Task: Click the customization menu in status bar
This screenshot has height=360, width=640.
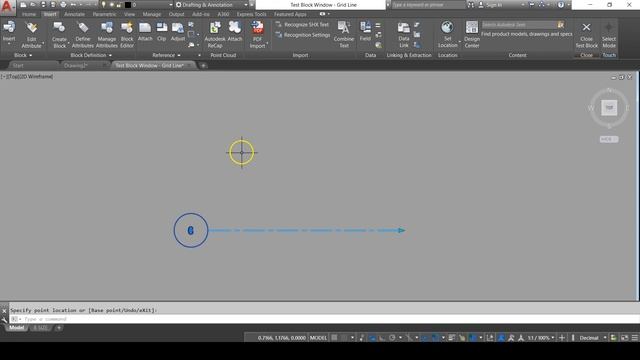Action: [635, 338]
